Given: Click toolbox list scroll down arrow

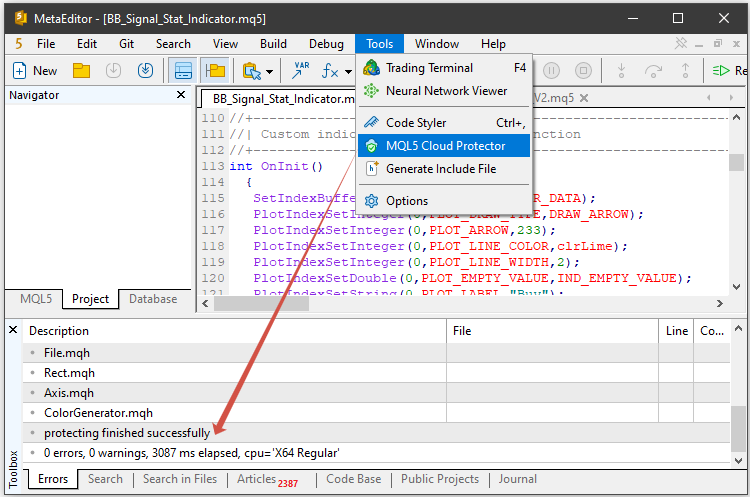Looking at the screenshot, I should (738, 461).
